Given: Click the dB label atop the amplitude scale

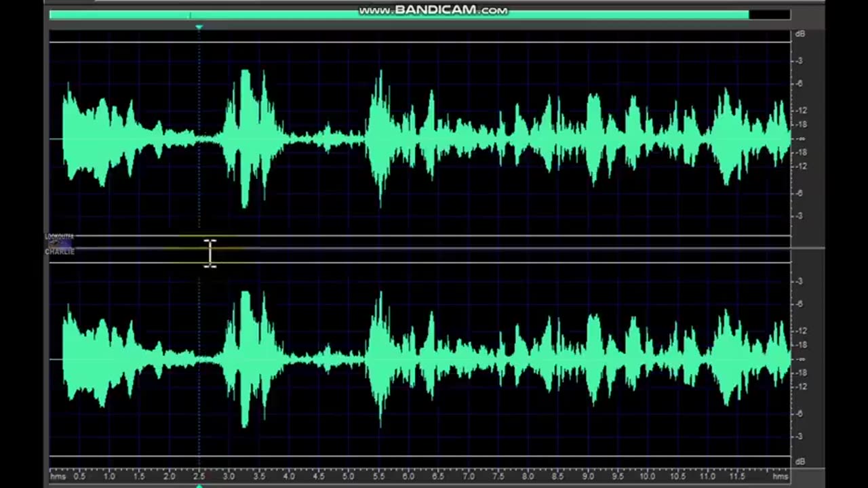Looking at the screenshot, I should point(800,33).
